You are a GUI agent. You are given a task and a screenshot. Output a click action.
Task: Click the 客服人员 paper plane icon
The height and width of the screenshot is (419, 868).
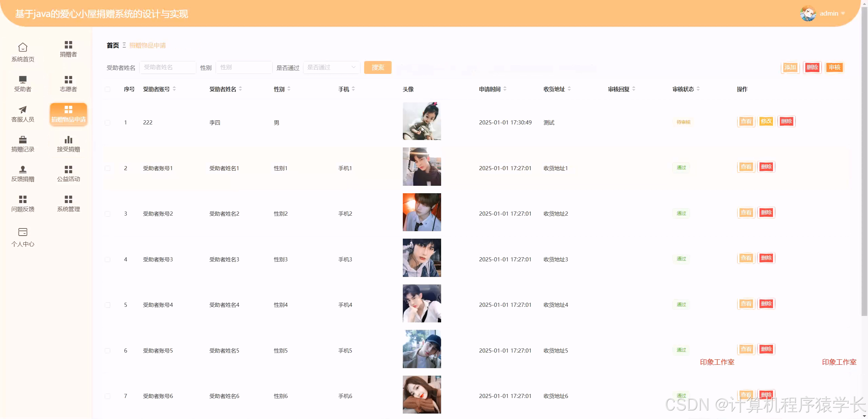pos(22,110)
